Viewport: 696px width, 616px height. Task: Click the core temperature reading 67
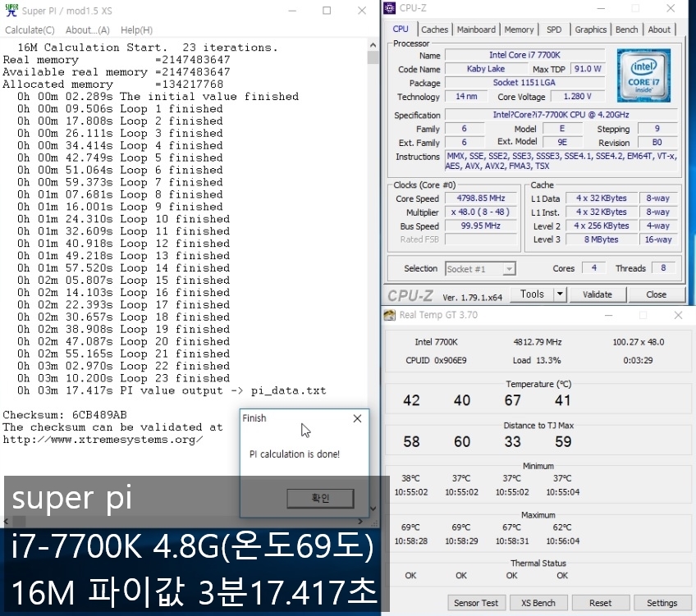[x=512, y=400]
